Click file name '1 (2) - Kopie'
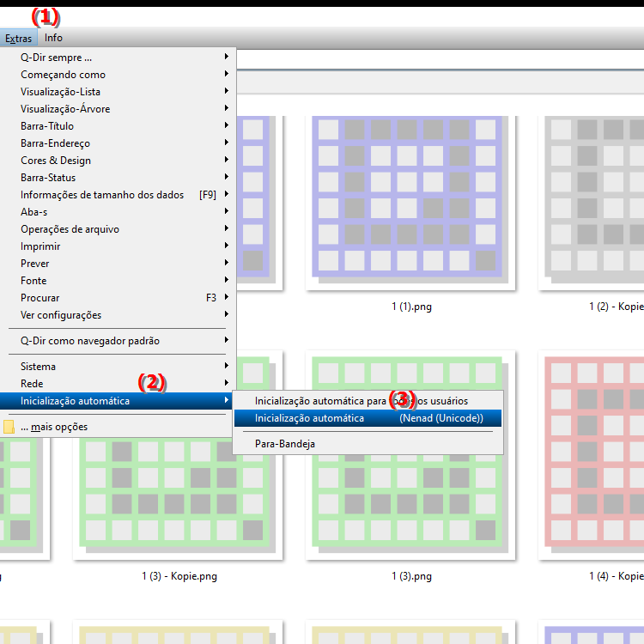This screenshot has width=644, height=644. coord(616,307)
